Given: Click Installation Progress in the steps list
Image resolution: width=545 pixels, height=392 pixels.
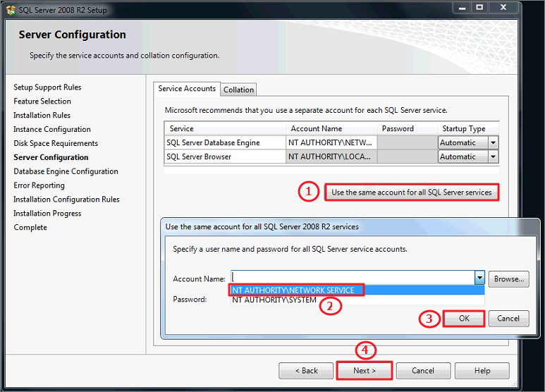Looking at the screenshot, I should coord(47,214).
